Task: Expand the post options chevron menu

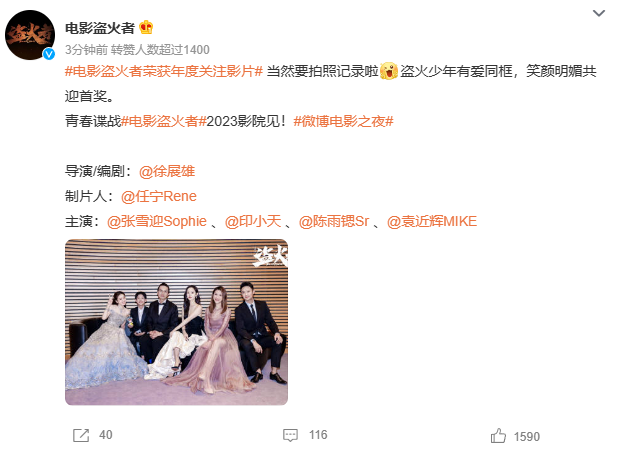Action: pos(598,13)
